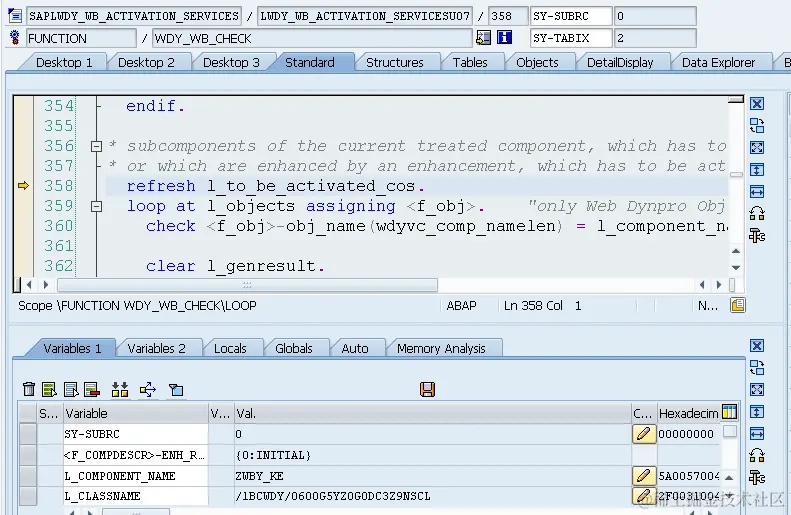This screenshot has width=791, height=515.
Task: Open the Data Explorer tab
Action: click(x=718, y=63)
